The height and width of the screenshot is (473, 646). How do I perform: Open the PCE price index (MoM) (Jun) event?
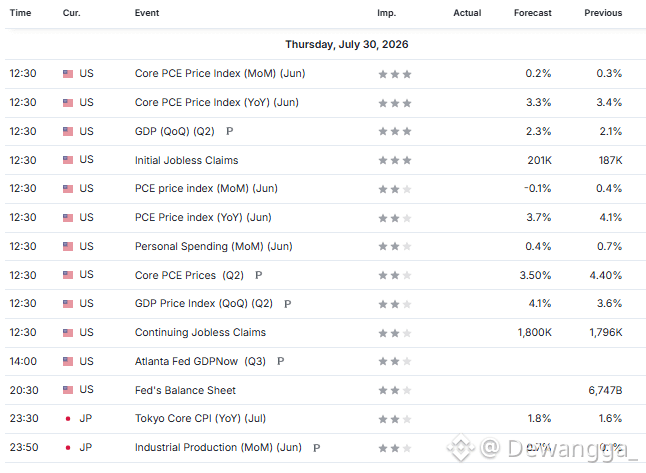(206, 188)
